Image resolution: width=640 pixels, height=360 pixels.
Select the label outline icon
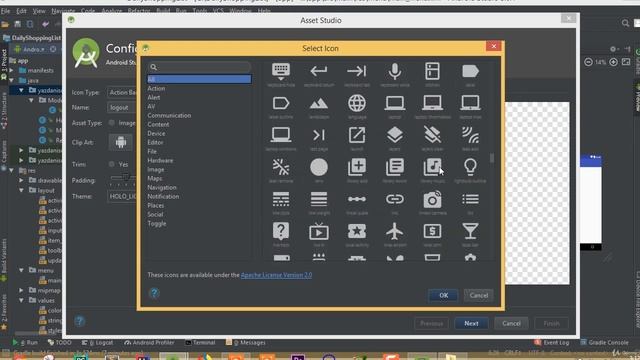[x=281, y=103]
